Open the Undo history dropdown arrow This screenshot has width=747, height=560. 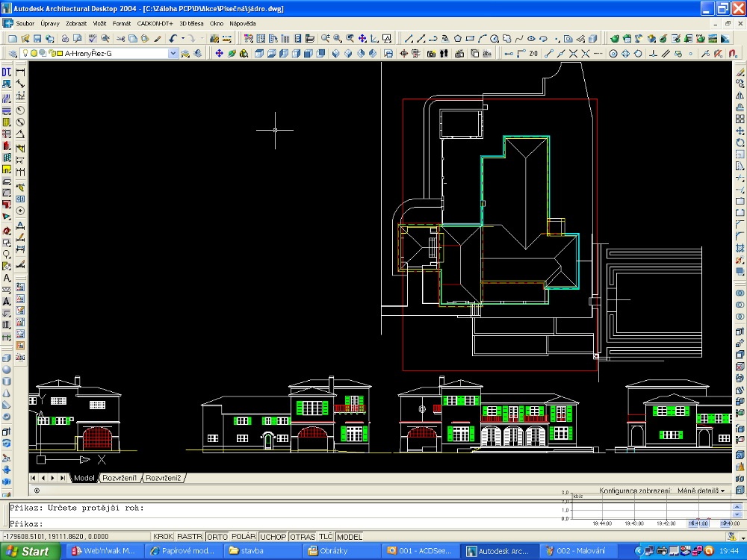click(x=182, y=39)
